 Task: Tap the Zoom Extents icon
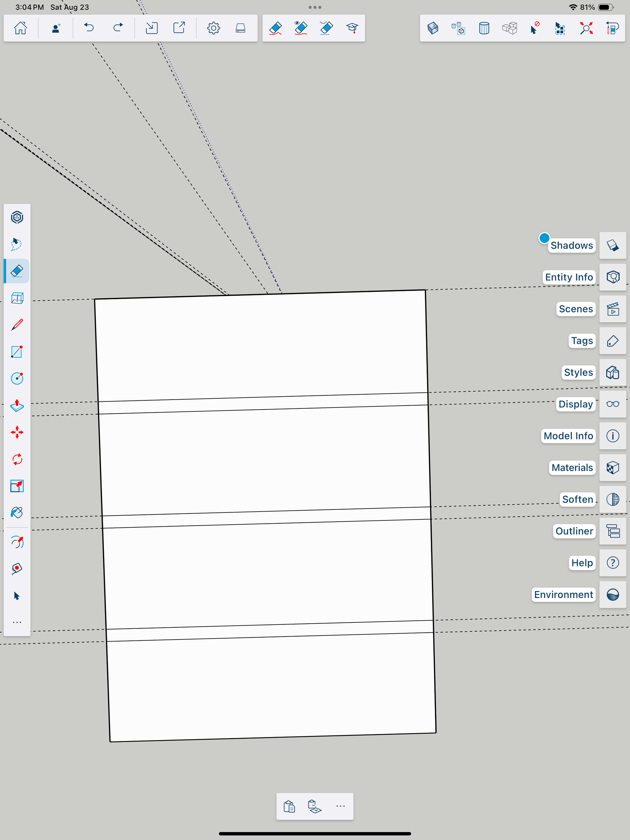586,28
